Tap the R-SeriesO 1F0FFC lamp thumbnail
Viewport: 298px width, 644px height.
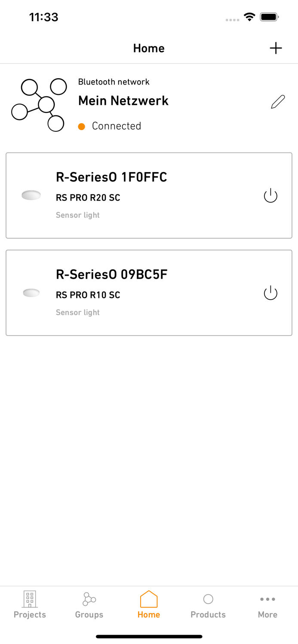31,195
